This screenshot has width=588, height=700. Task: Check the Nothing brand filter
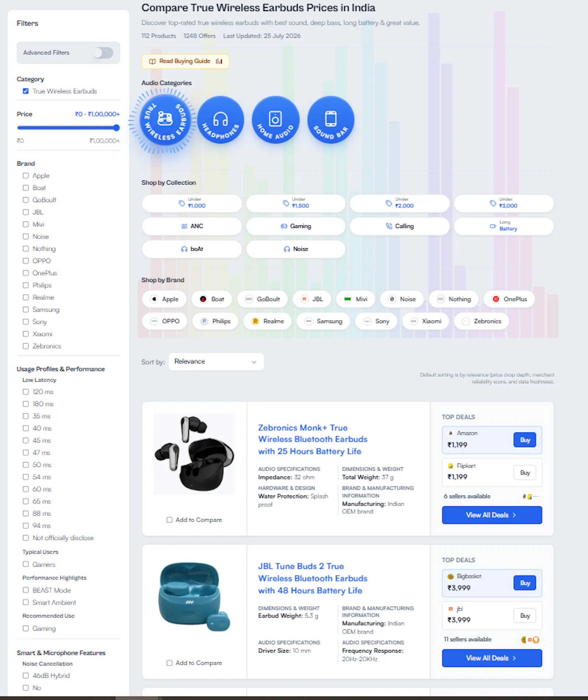tap(26, 249)
